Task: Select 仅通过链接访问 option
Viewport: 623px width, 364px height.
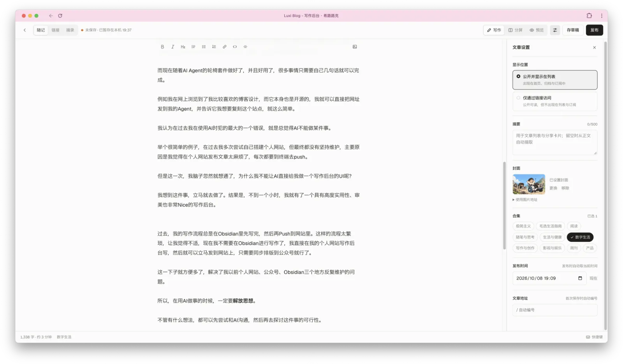Action: (x=554, y=101)
